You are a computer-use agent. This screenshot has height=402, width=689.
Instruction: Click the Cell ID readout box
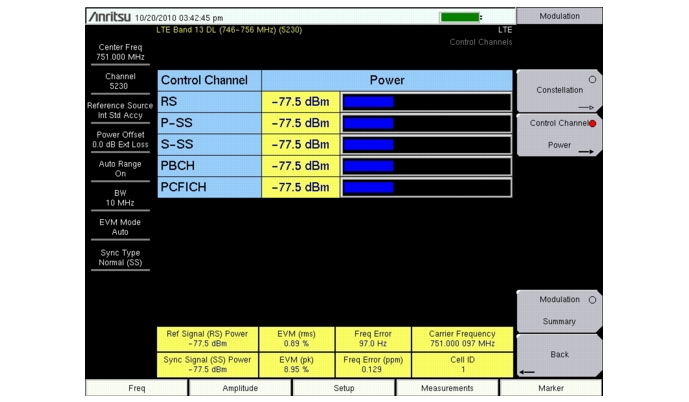462,365
